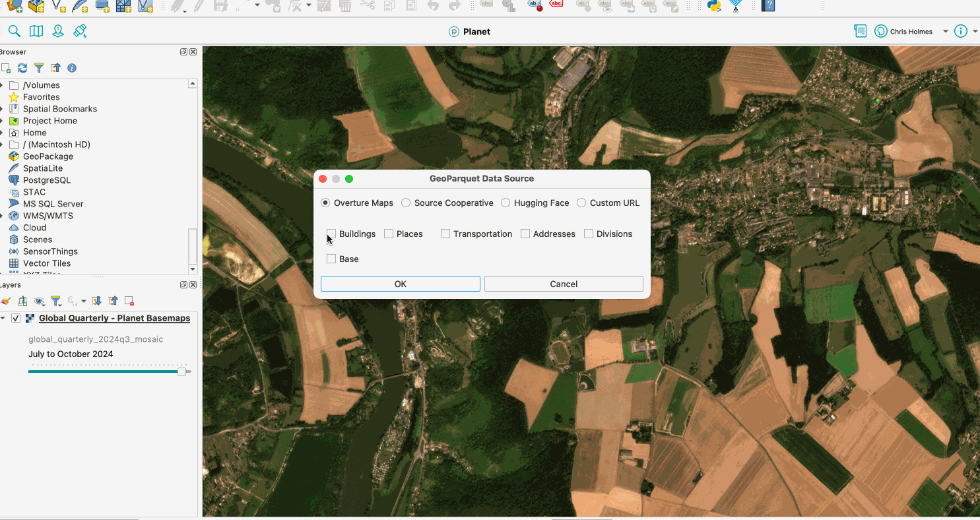Select SensorThings in the Browser tree
The height and width of the screenshot is (520, 980).
[50, 251]
